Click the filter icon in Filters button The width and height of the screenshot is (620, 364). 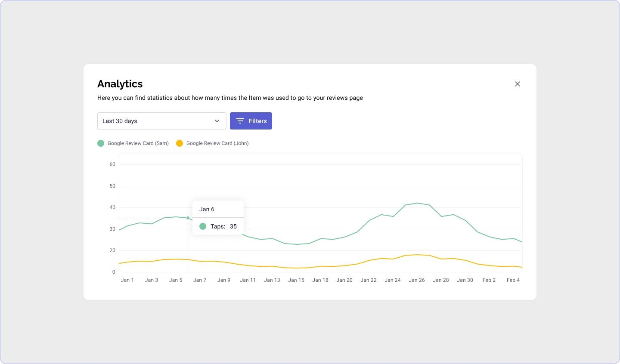pos(240,121)
